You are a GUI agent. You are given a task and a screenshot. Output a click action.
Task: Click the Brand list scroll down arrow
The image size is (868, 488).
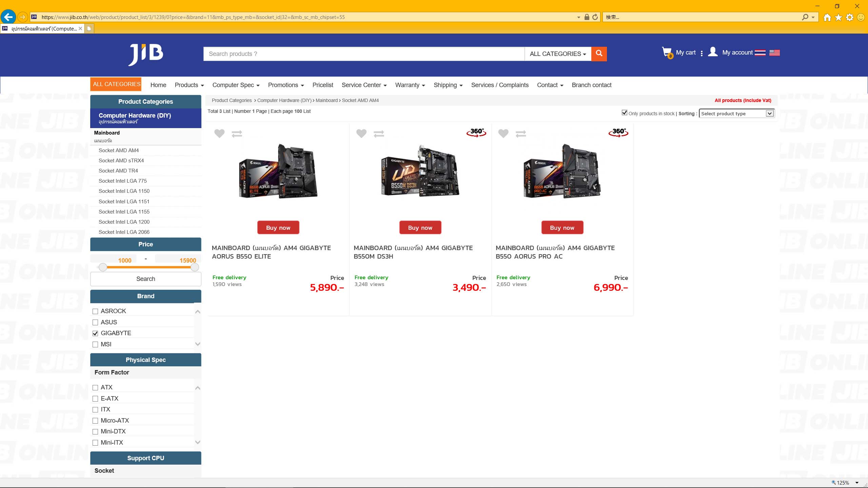(198, 344)
